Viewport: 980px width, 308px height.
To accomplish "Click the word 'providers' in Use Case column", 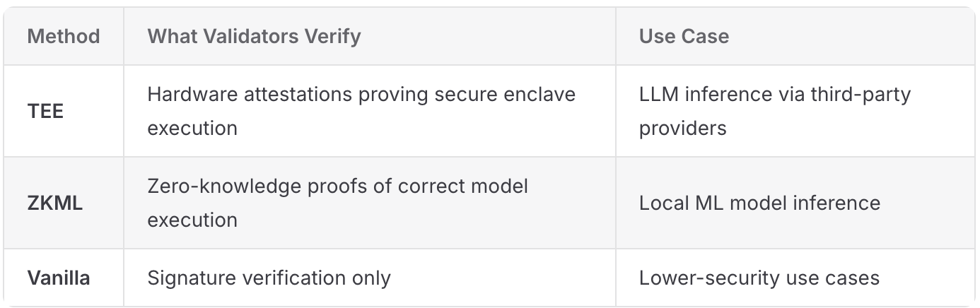I will 682,128.
